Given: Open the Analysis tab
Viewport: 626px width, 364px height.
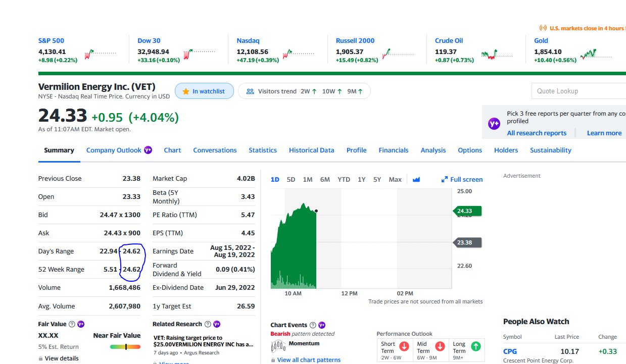Looking at the screenshot, I should 434,150.
